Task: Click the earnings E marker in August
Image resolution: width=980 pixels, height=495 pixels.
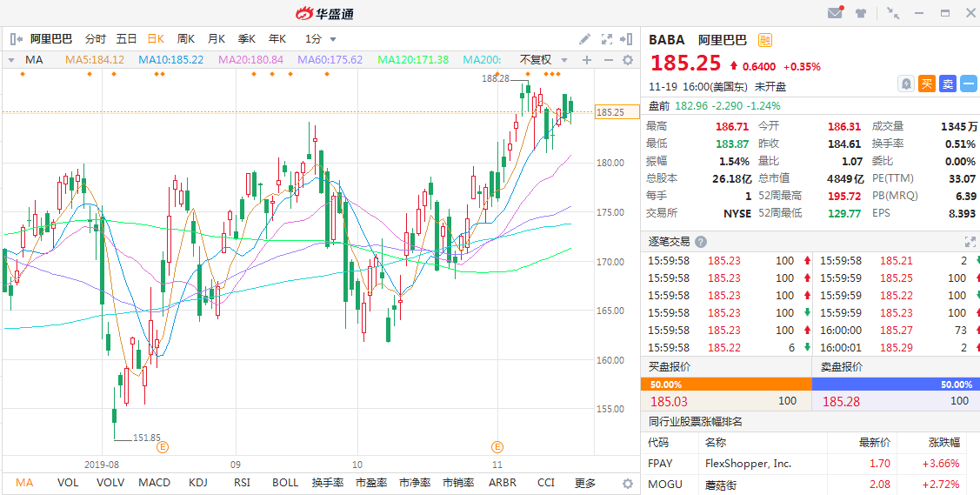Action: (163, 447)
